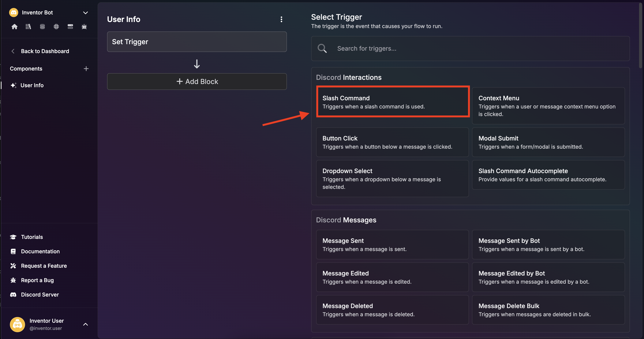
Task: Click the 'User Info' flow title
Action: pos(124,19)
